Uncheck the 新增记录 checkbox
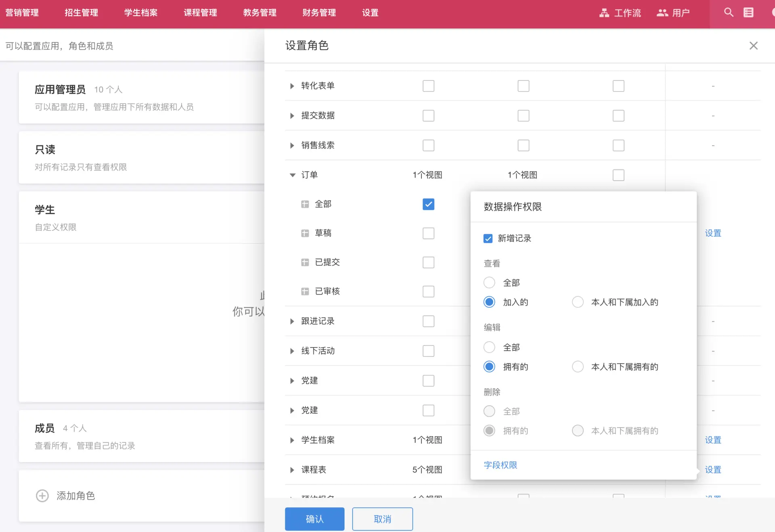Viewport: 775px width, 532px height. (488, 239)
